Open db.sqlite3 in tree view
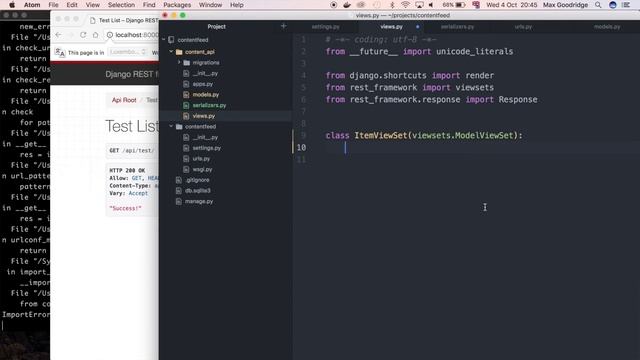The width and height of the screenshot is (640, 360). coord(198,191)
